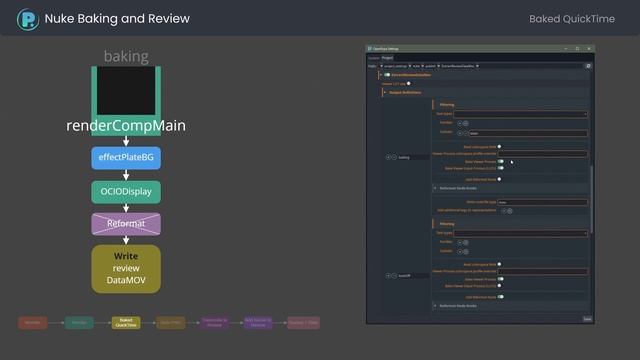The image size is (640, 360).
Task: Disable Bake Viewer Process in baking profile
Action: (x=500, y=162)
